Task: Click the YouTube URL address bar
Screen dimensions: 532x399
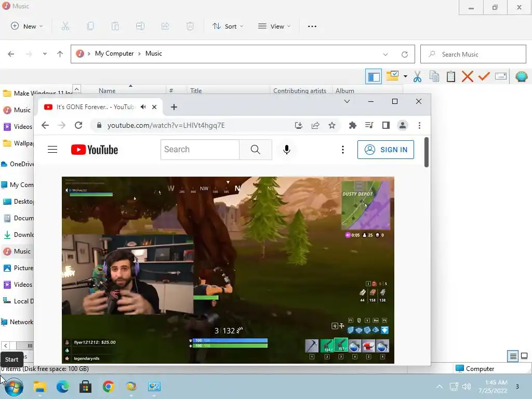Action: pyautogui.click(x=192, y=125)
